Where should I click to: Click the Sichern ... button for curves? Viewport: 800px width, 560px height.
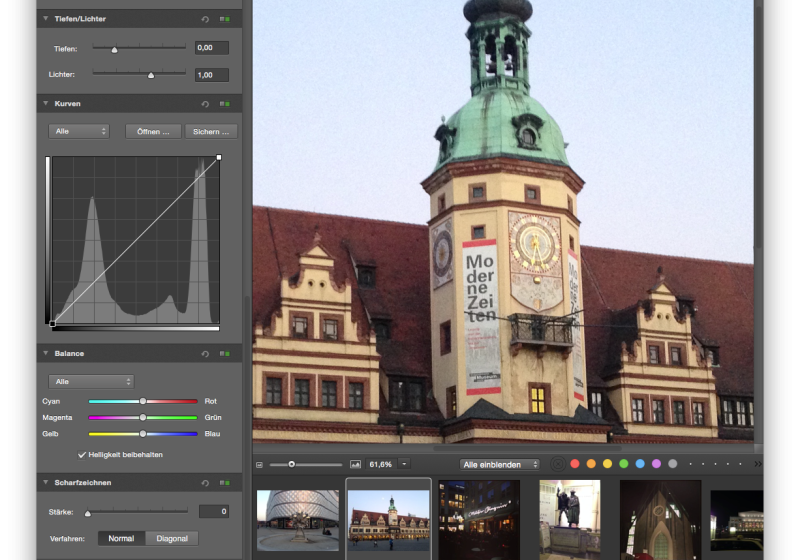(x=210, y=131)
